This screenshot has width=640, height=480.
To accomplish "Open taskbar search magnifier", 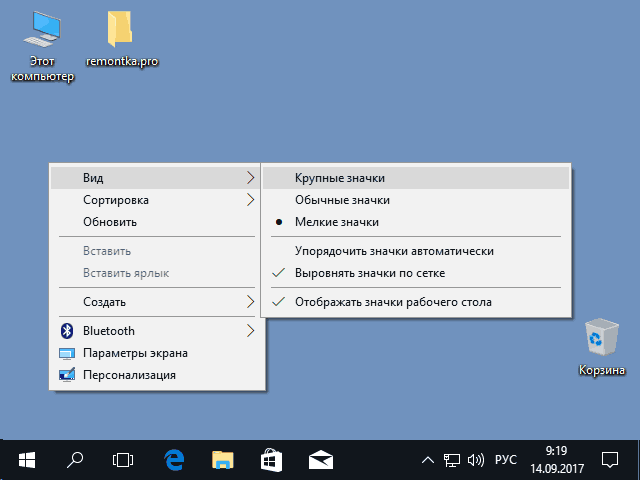I will click(x=75, y=460).
